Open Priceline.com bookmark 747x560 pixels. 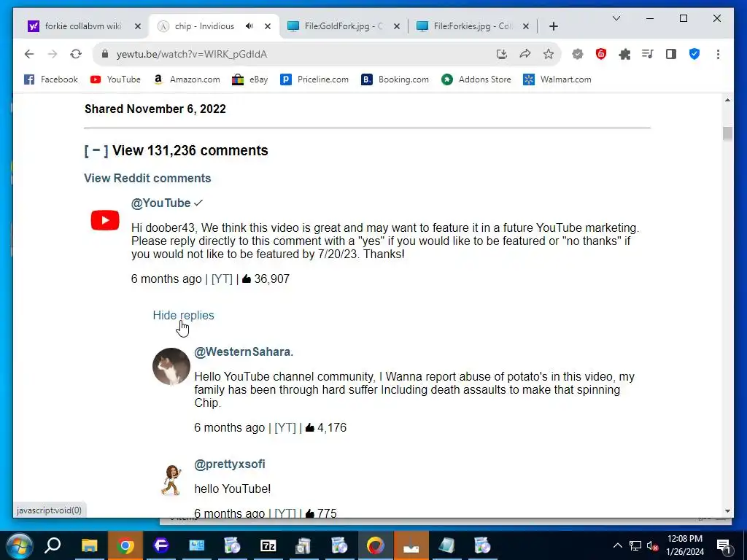pos(314,79)
